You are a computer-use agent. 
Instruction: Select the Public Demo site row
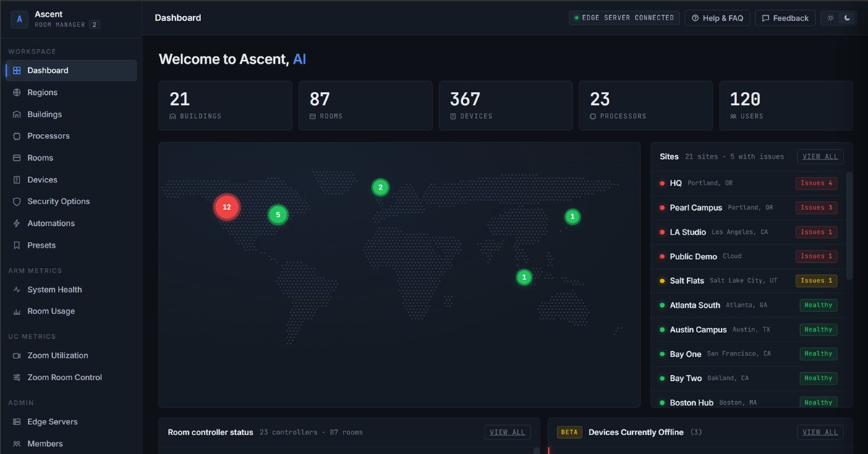[x=748, y=256]
